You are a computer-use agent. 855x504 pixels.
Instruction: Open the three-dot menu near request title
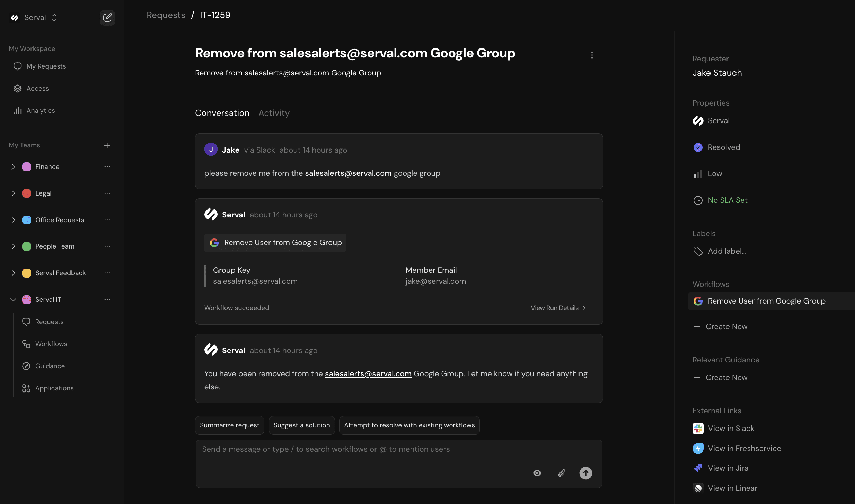click(x=592, y=55)
